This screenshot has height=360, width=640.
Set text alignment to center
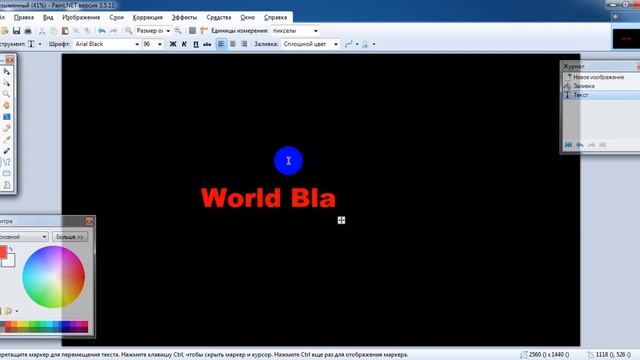coord(232,44)
